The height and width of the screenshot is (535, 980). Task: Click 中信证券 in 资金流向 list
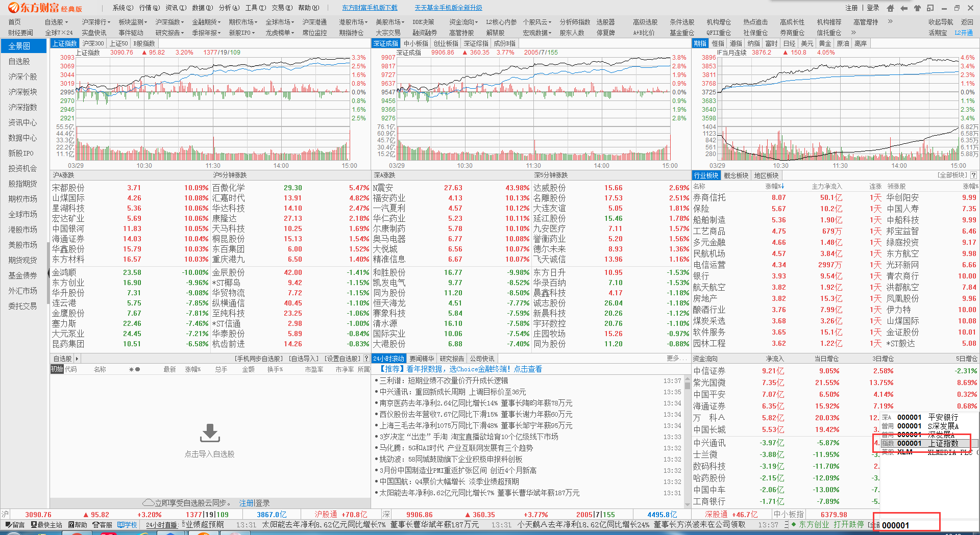pos(709,371)
